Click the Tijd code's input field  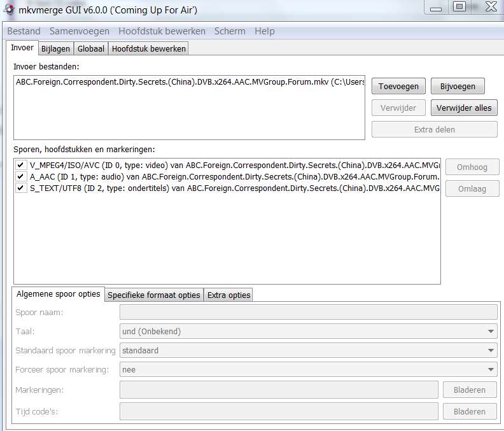tap(279, 411)
